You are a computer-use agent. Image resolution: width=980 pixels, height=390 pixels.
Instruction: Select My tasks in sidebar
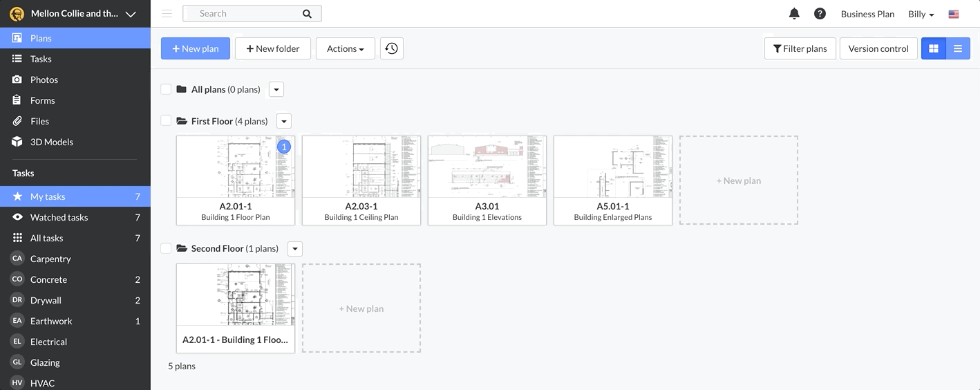click(x=75, y=196)
